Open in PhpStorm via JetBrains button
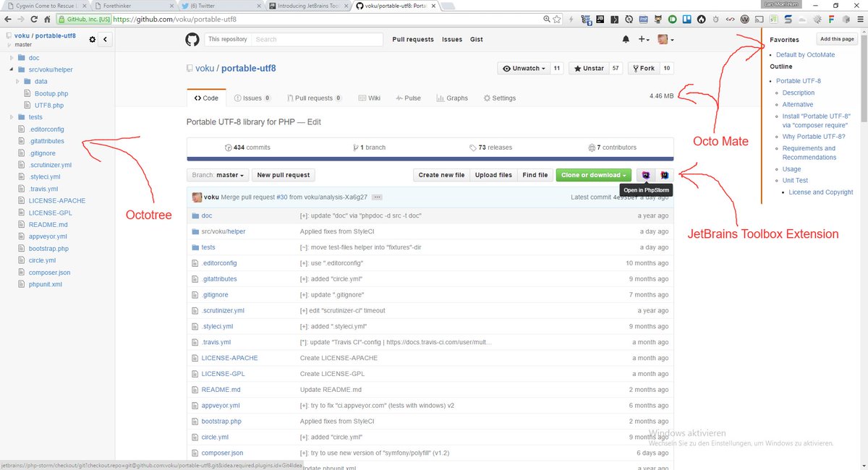 point(646,175)
